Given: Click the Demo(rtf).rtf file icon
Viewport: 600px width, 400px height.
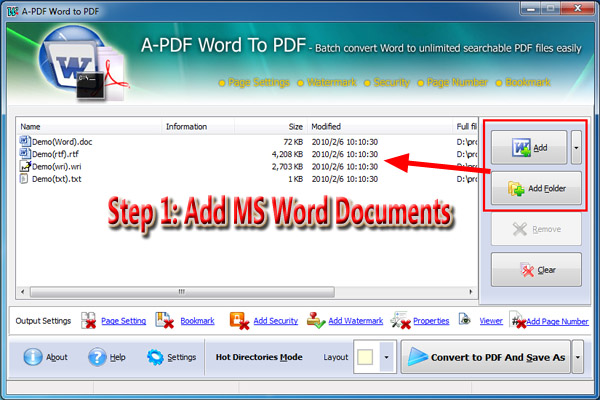Looking at the screenshot, I should tap(25, 153).
